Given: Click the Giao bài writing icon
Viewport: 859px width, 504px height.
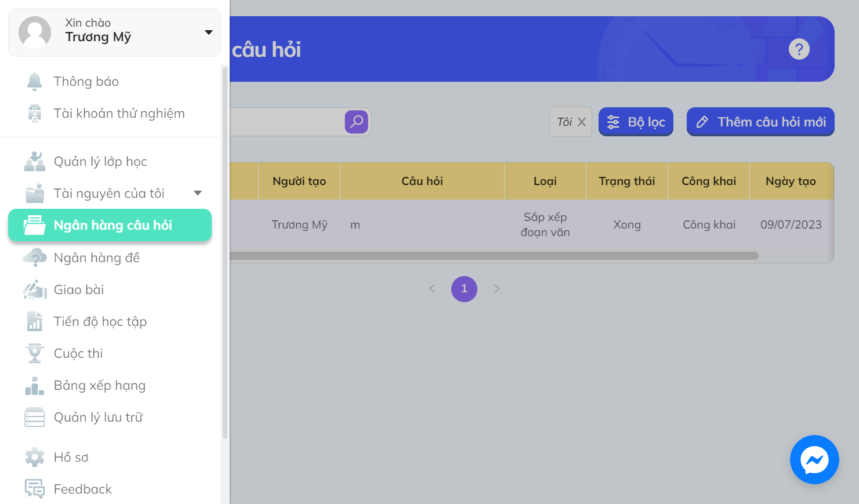Looking at the screenshot, I should [35, 289].
